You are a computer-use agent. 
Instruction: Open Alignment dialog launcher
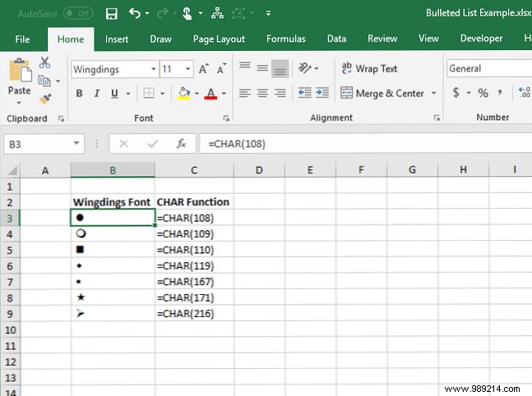437,117
